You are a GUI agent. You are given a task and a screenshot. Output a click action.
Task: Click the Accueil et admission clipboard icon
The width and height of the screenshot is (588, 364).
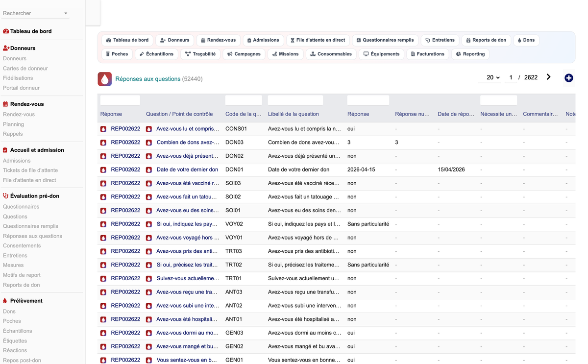pyautogui.click(x=5, y=150)
